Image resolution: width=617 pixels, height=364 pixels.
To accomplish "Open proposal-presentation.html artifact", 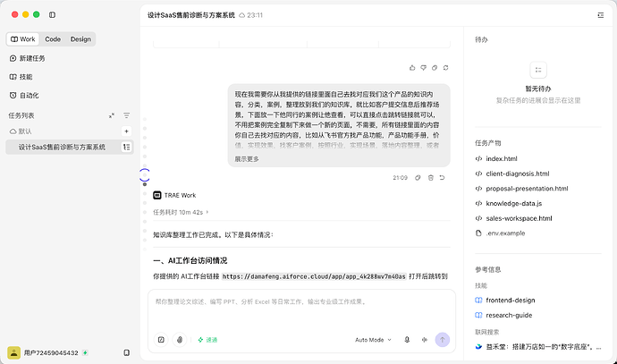I will click(522, 189).
